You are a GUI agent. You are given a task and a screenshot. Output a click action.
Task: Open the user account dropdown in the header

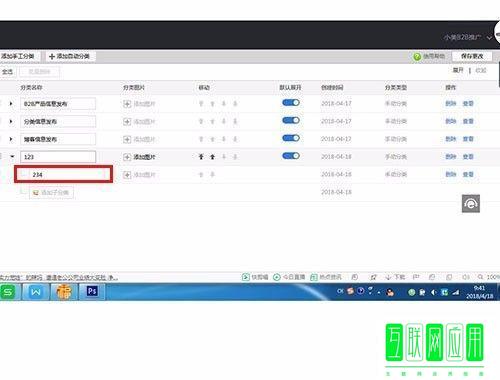tap(489, 38)
